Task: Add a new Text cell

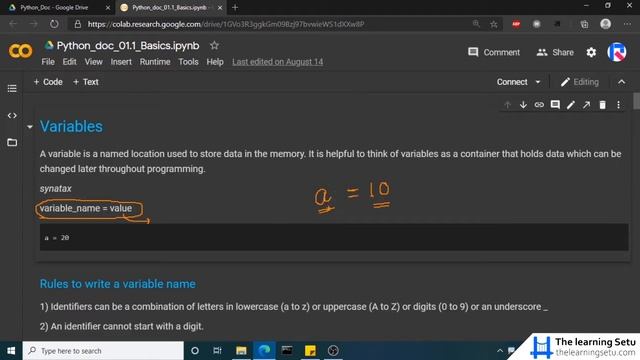Action: 86,82
